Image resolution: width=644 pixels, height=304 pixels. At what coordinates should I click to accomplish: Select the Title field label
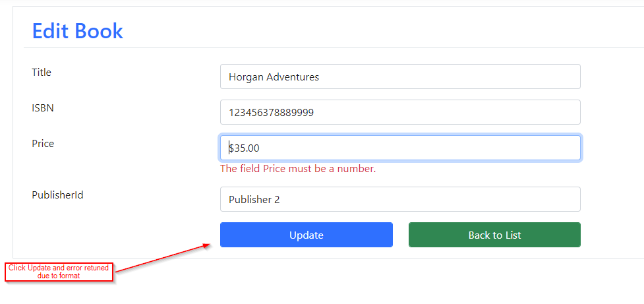point(42,73)
